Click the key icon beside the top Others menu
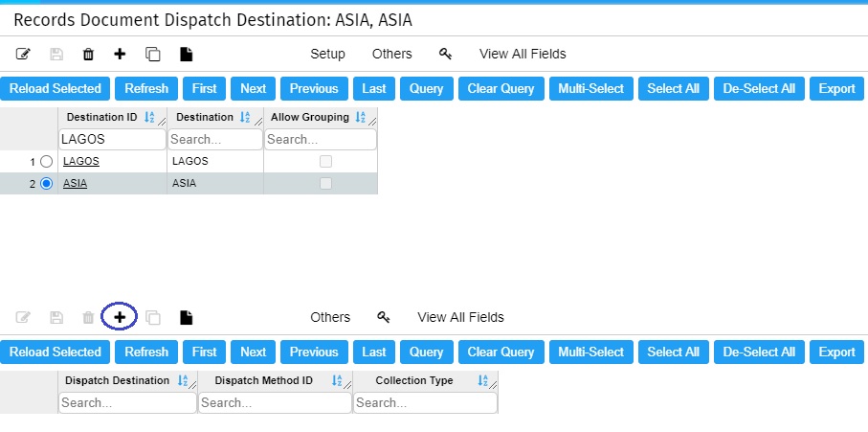 tap(446, 54)
